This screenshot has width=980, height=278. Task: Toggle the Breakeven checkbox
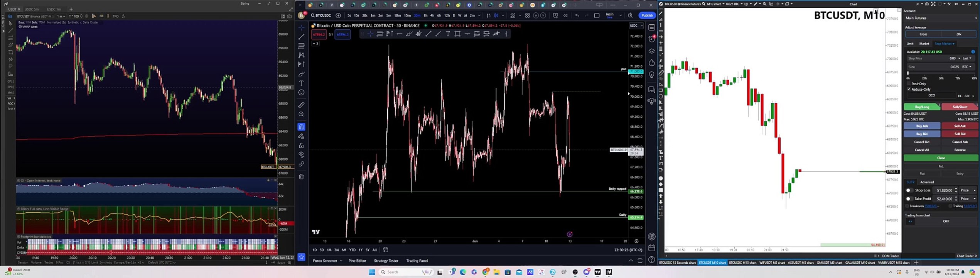(x=907, y=206)
